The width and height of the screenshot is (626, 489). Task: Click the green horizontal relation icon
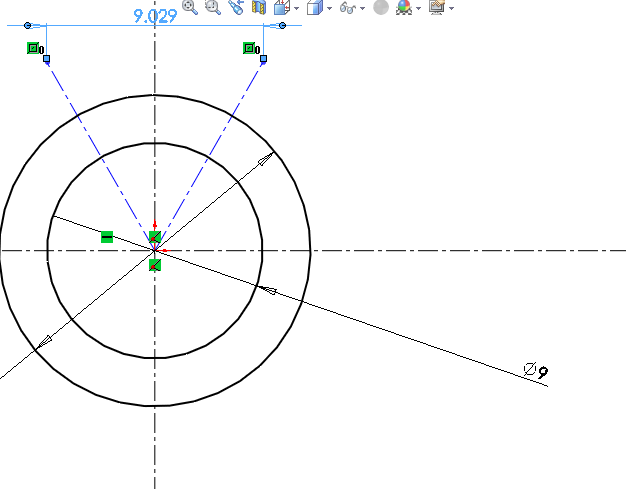click(107, 237)
